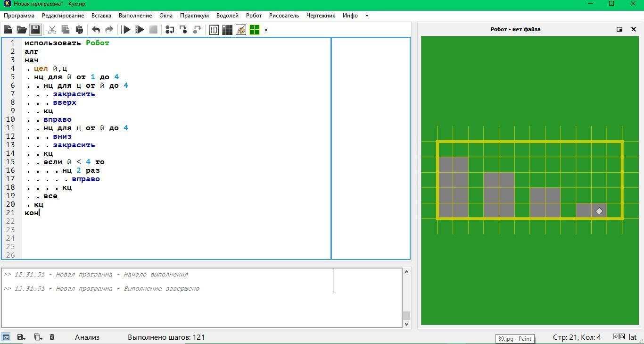Copy selection using toolbar copy icon
The height and width of the screenshot is (344, 644).
click(x=66, y=30)
